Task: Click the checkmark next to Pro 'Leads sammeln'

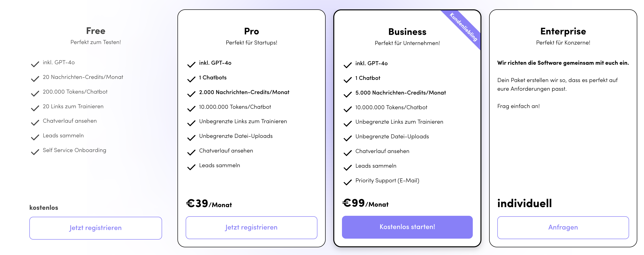Action: click(x=191, y=167)
